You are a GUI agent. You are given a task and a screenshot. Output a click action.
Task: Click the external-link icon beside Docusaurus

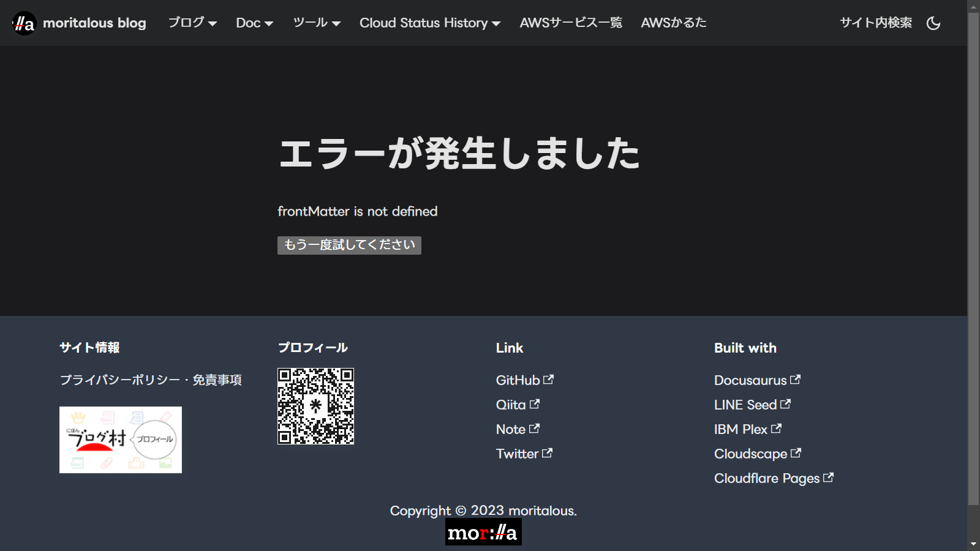click(795, 380)
